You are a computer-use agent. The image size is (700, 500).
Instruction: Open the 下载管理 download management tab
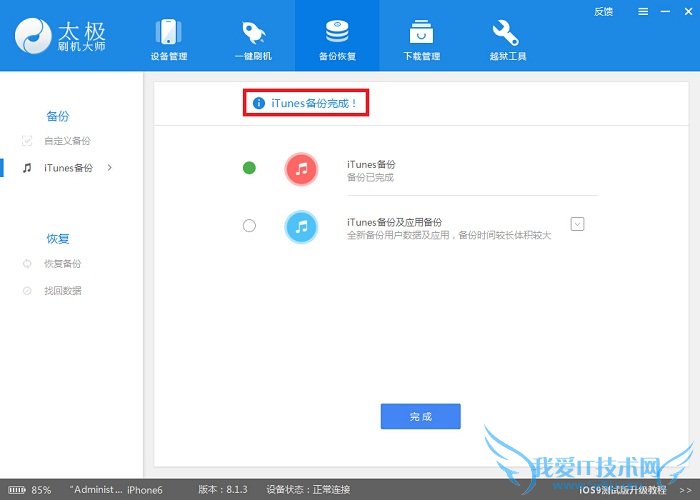(x=421, y=40)
